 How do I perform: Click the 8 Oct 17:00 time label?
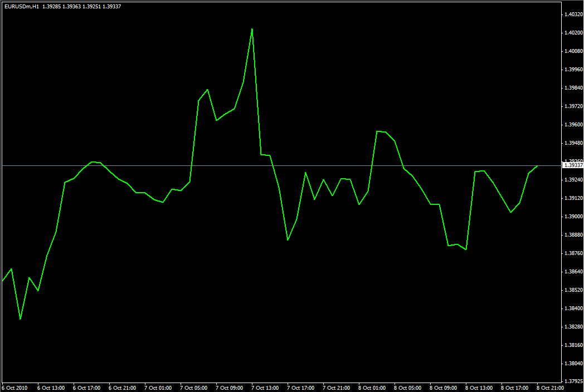[515, 388]
